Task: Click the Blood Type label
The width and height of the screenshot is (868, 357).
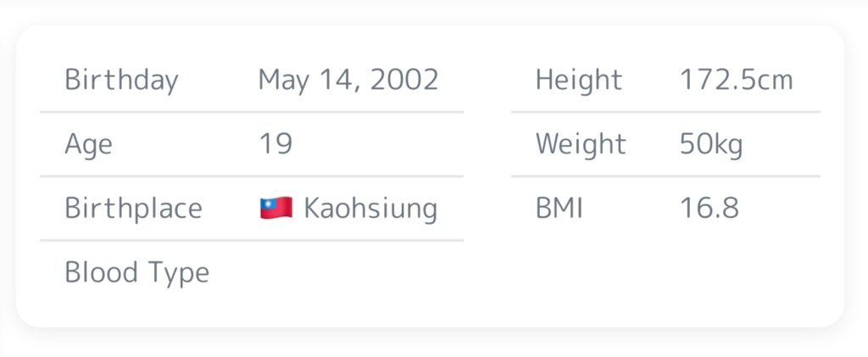Action: [x=136, y=273]
